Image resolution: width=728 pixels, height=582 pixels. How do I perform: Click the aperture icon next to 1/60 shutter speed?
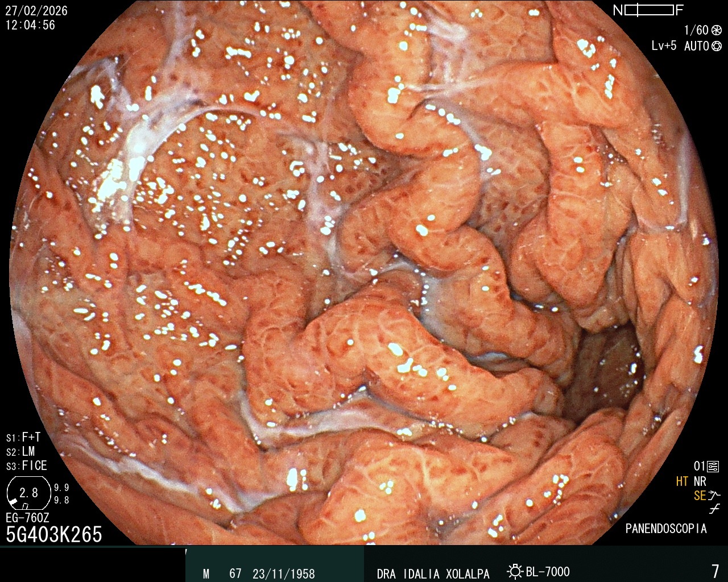[x=717, y=29]
